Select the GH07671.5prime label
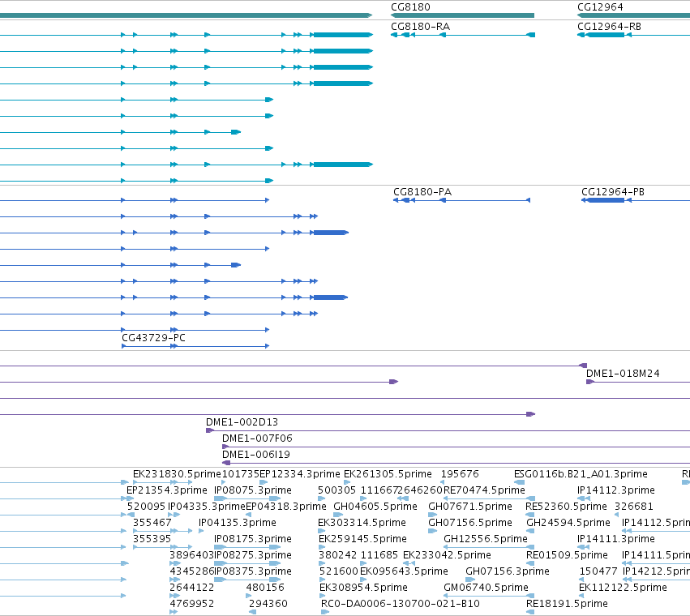 (470, 507)
